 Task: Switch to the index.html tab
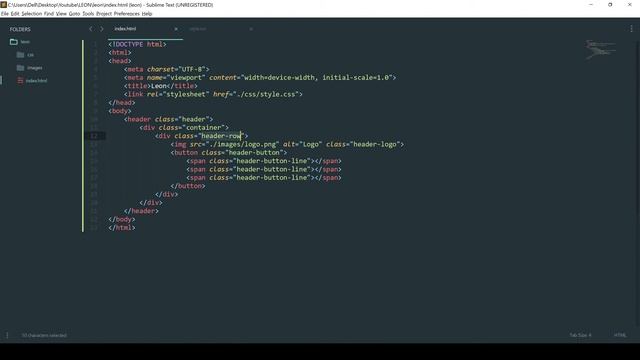(125, 29)
